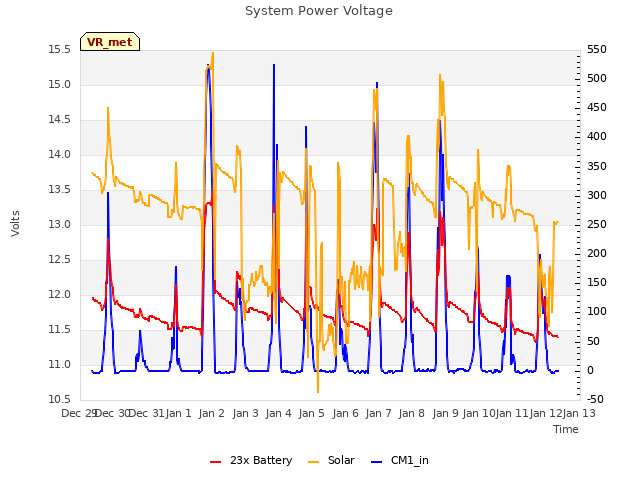Screen dimensions: 640x480
Task: Click the Jan 7 date tick label
Action: point(379,413)
